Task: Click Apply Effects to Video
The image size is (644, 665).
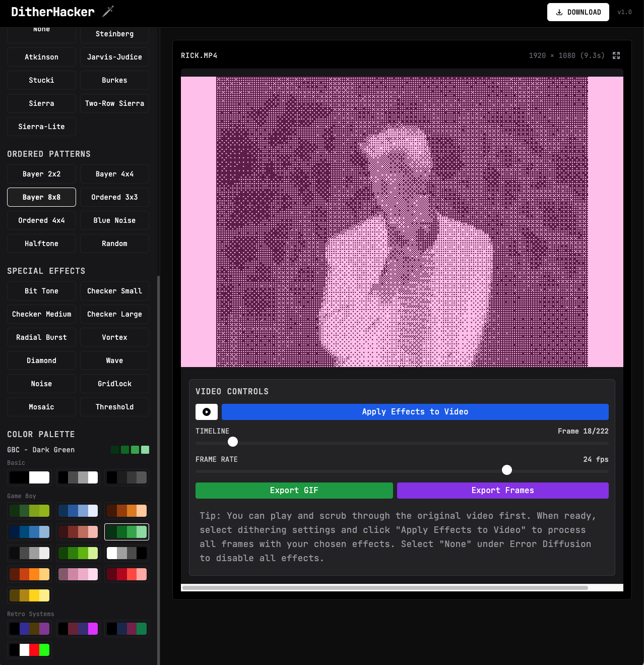Action: tap(415, 412)
